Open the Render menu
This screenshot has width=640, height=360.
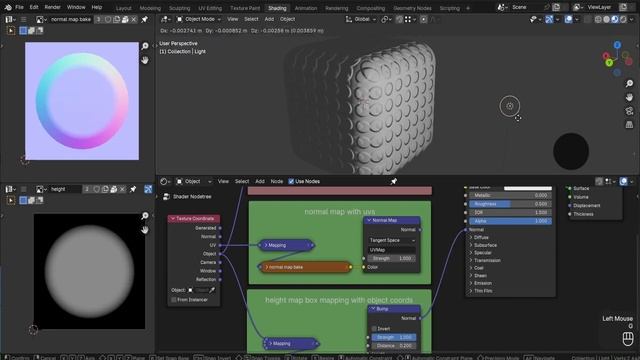click(52, 7)
